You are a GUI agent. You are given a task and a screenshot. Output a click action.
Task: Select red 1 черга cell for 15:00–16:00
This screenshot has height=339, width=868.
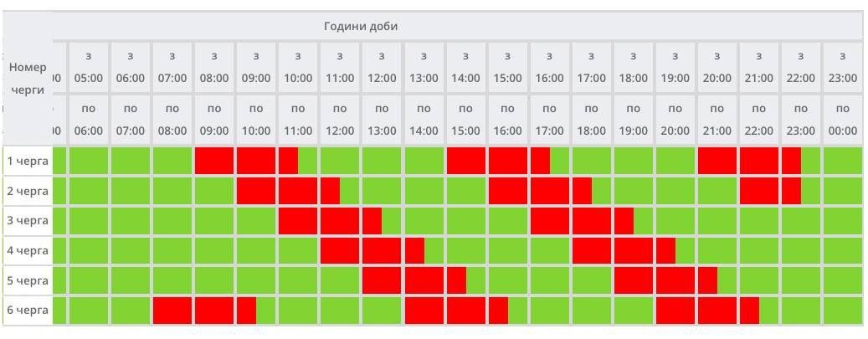(x=508, y=161)
